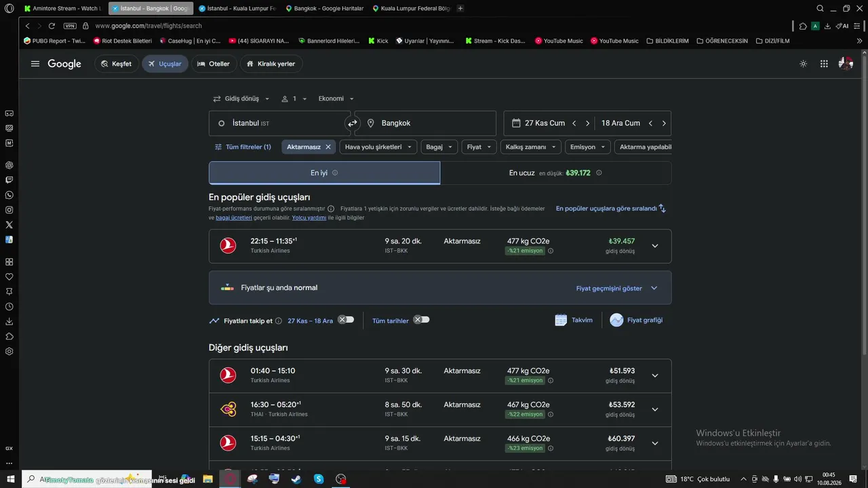868x488 pixels.
Task: Edit the Bangkok destination field
Action: [425, 123]
